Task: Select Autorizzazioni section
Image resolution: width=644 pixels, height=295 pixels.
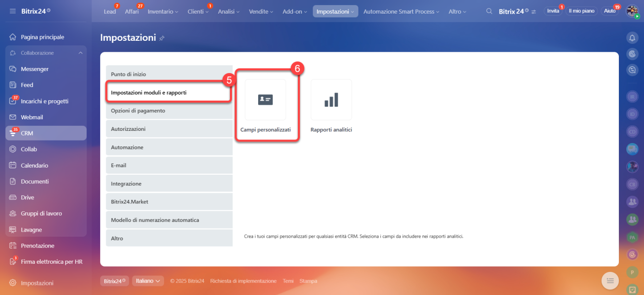Action: pyautogui.click(x=169, y=129)
